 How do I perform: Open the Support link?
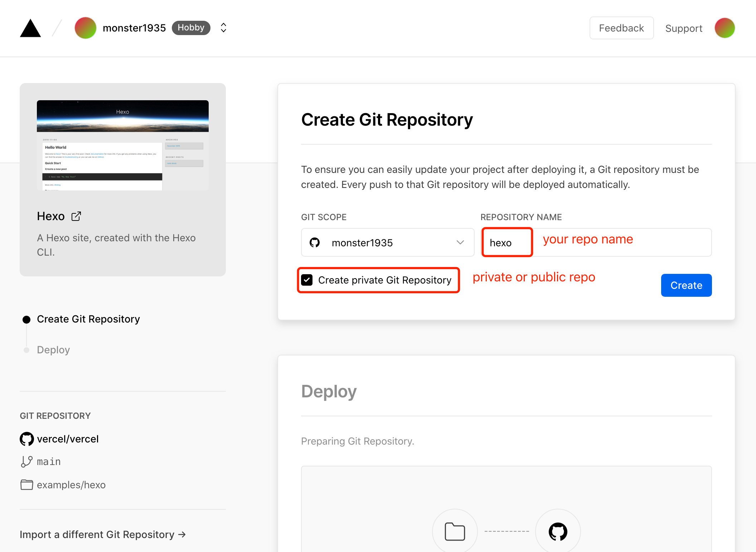coord(684,28)
